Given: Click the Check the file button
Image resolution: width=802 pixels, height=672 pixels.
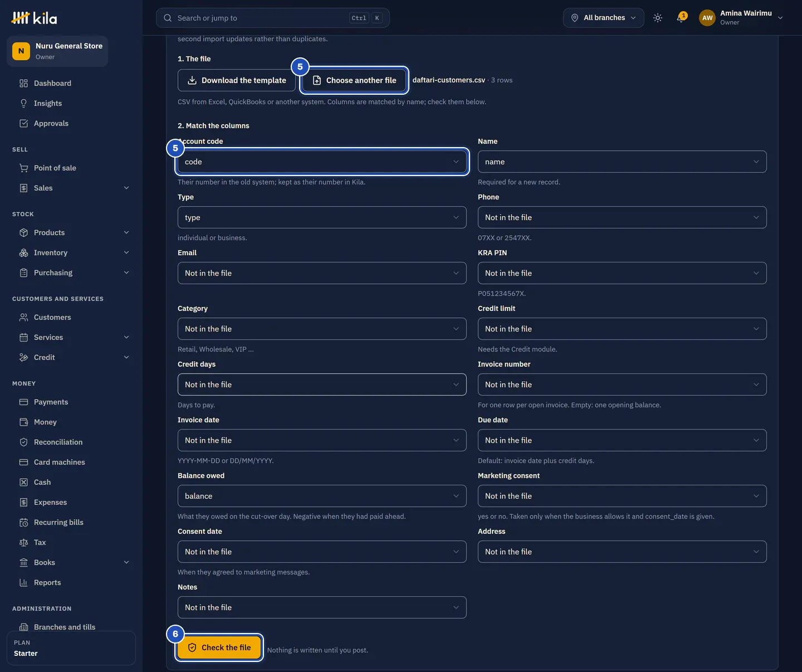Looking at the screenshot, I should pyautogui.click(x=219, y=647).
